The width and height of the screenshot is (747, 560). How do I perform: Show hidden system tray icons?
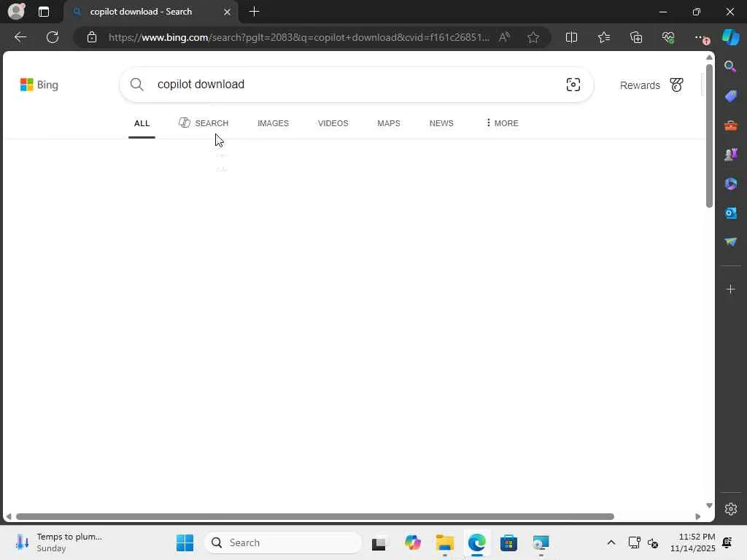tap(611, 542)
